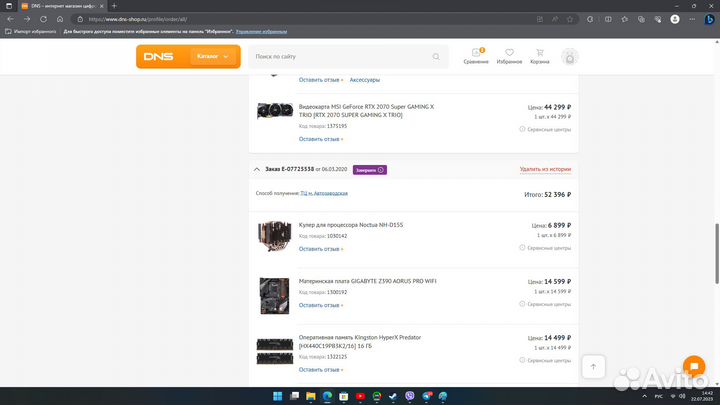Toggle split screen icon in Edge toolbar
Screen dimensions: 720x405
pyautogui.click(x=608, y=19)
